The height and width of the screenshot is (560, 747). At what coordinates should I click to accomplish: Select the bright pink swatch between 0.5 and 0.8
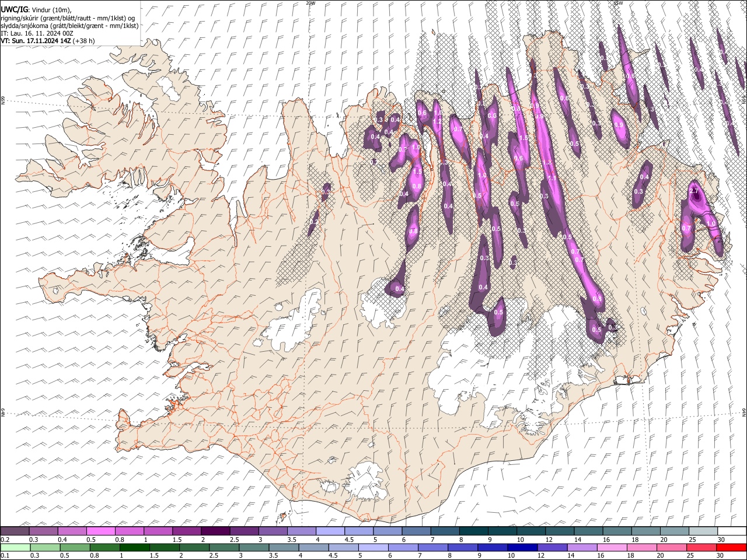click(x=101, y=531)
